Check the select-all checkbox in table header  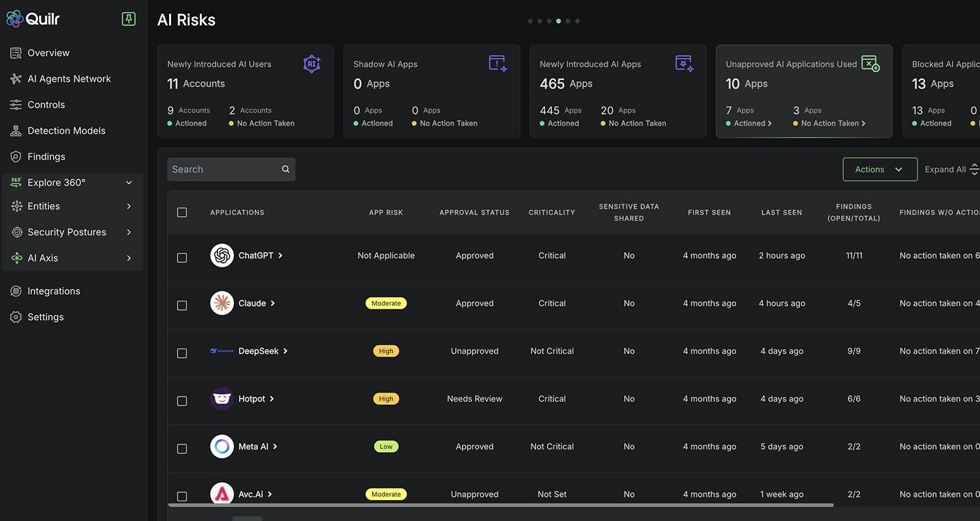click(x=182, y=212)
